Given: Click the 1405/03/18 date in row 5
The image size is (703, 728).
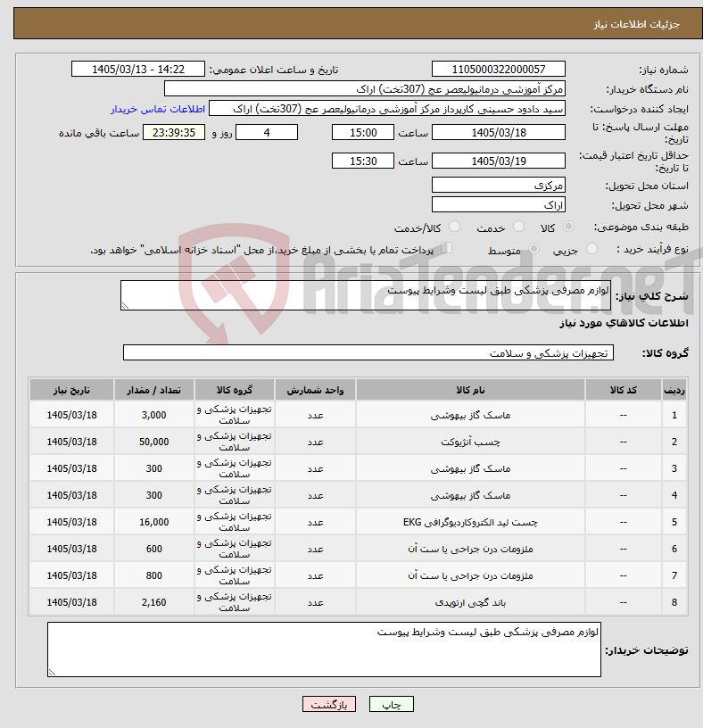Looking at the screenshot, I should (x=71, y=522).
